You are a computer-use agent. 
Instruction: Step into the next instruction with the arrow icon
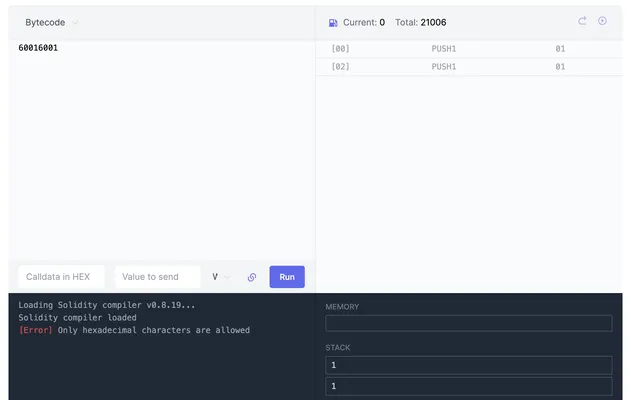coord(582,21)
